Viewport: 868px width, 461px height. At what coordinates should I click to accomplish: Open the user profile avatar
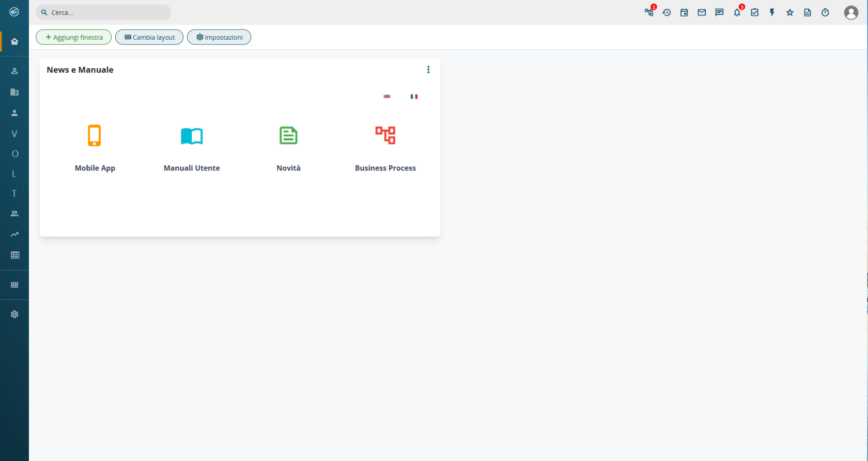(x=851, y=12)
